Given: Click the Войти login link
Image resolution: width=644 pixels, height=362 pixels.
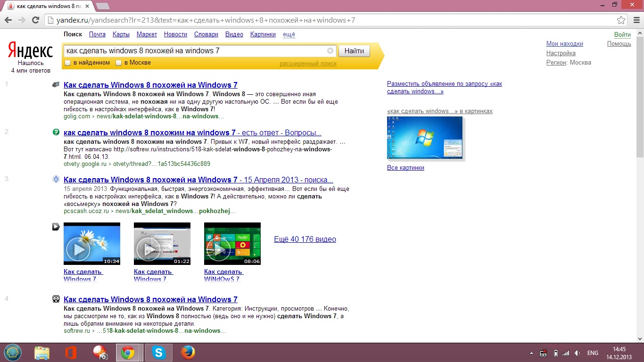Looking at the screenshot, I should click(622, 35).
